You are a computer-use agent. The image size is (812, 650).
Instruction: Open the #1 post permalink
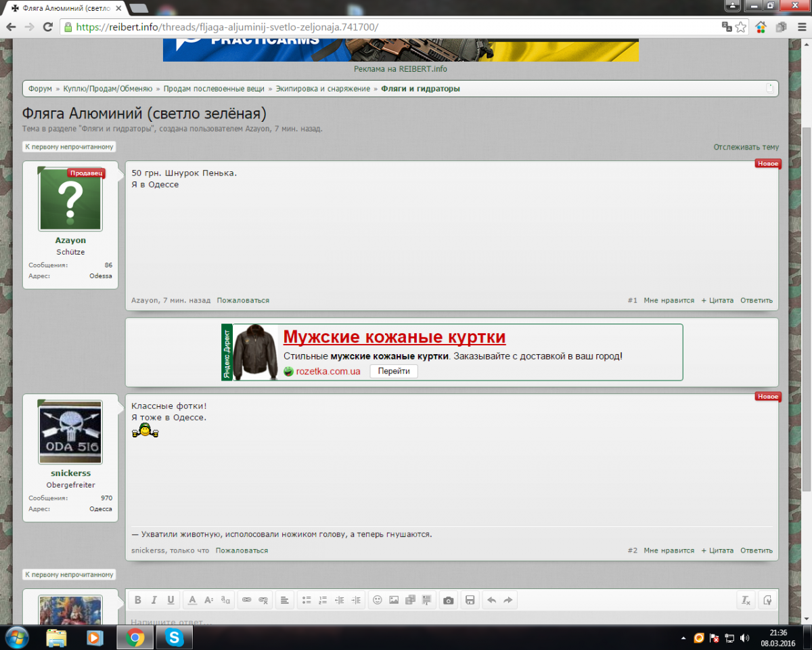pyautogui.click(x=633, y=300)
